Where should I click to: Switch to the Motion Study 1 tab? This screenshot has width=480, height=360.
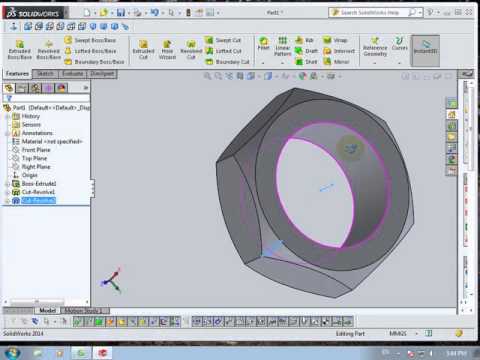(x=85, y=311)
